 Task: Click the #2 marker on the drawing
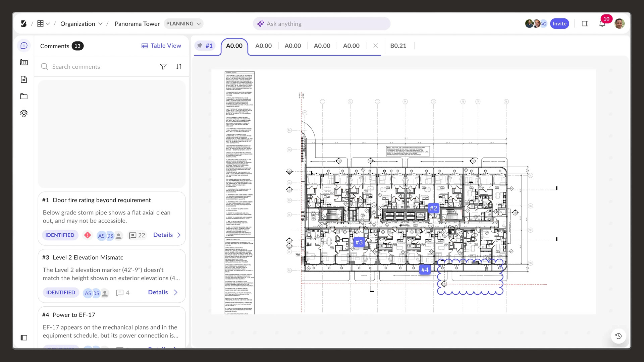pos(434,208)
